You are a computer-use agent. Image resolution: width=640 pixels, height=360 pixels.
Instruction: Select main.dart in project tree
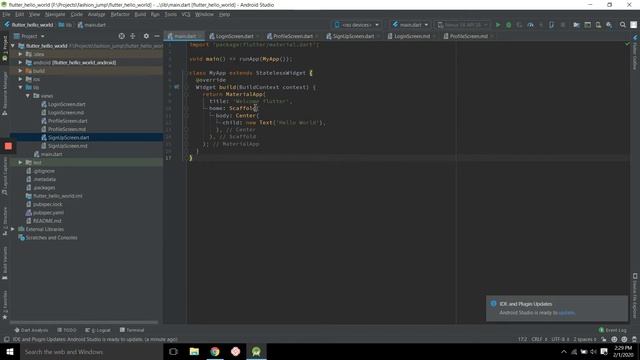coord(51,154)
